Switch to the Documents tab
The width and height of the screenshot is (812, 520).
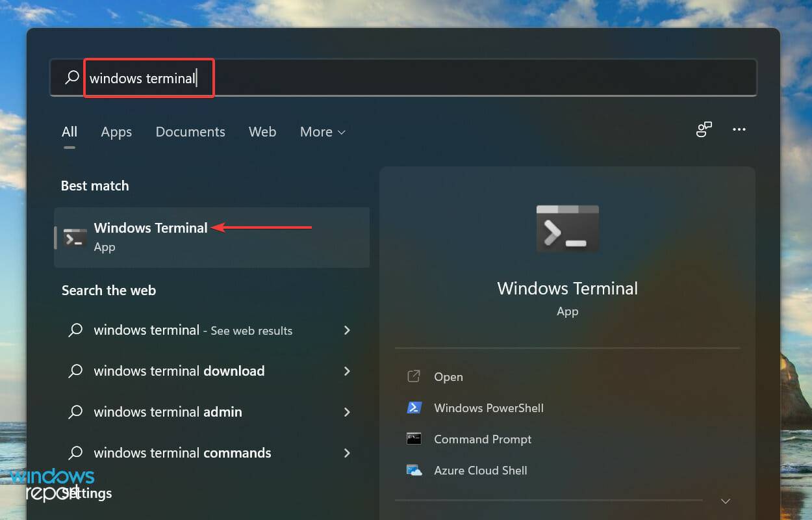[x=190, y=132]
